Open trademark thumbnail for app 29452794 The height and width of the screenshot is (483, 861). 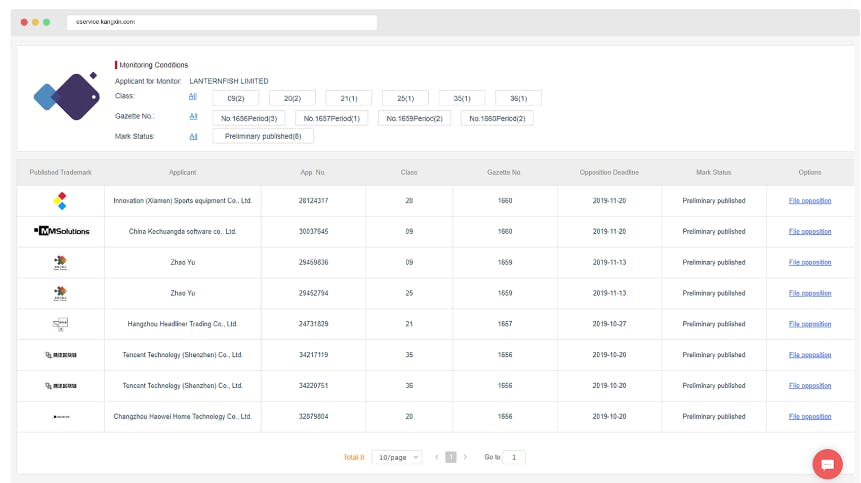click(x=60, y=293)
